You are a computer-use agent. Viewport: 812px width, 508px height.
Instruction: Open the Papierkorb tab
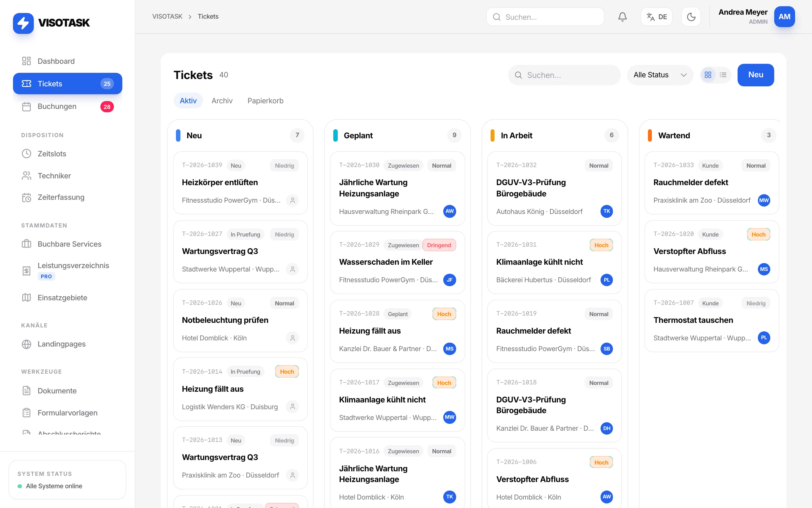click(265, 101)
